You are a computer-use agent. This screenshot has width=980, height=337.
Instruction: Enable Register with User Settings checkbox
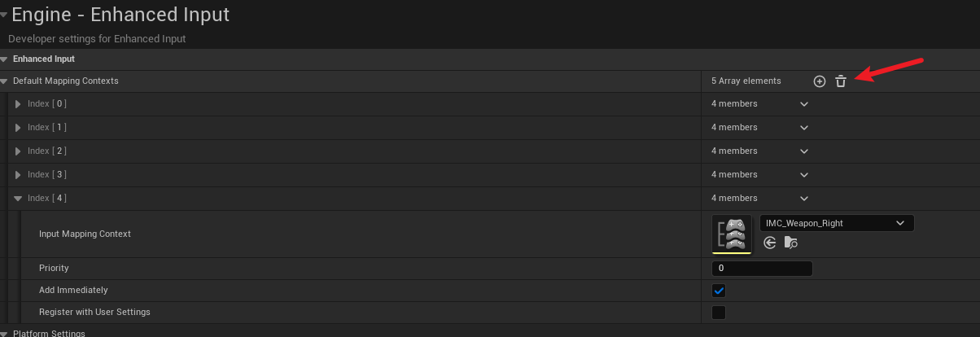point(719,313)
